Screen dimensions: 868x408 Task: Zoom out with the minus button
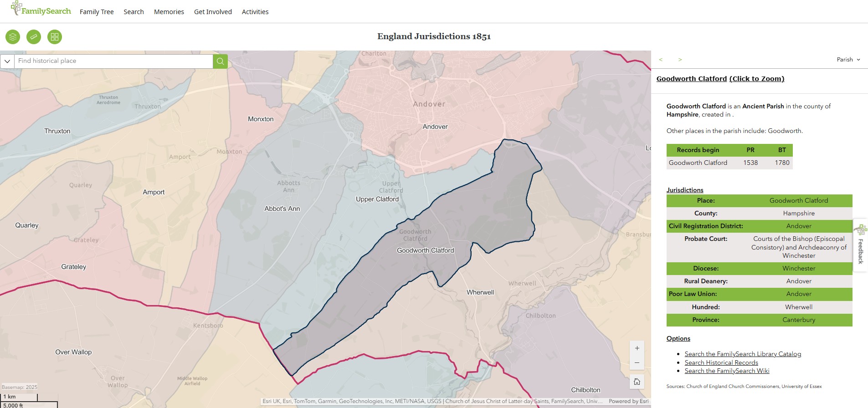(x=637, y=363)
